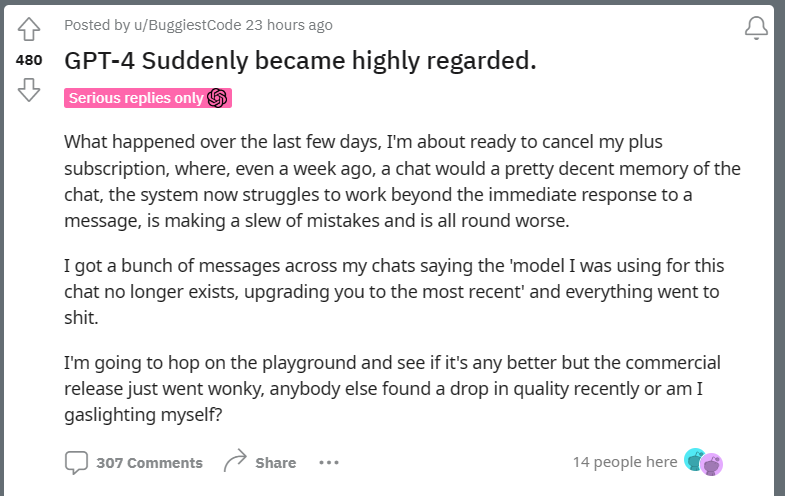
Task: Expand the three-dot more options menu
Action: [329, 462]
